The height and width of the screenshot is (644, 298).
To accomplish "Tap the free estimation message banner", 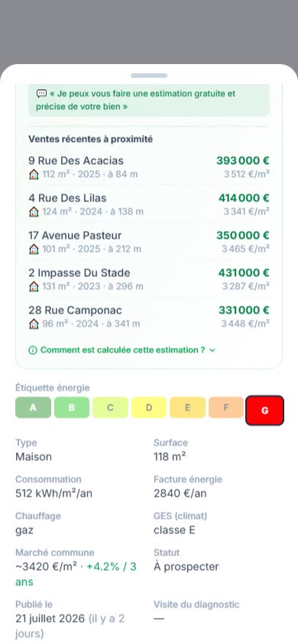I will click(x=149, y=100).
